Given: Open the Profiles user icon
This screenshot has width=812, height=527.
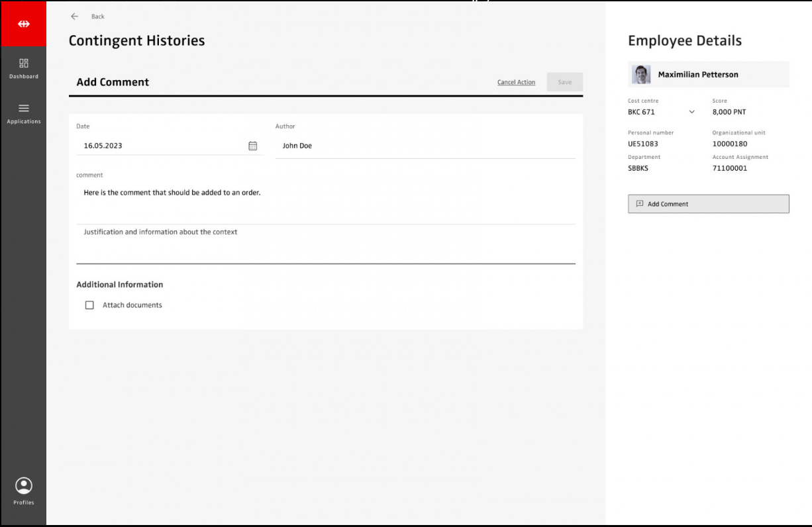Looking at the screenshot, I should coord(24,486).
